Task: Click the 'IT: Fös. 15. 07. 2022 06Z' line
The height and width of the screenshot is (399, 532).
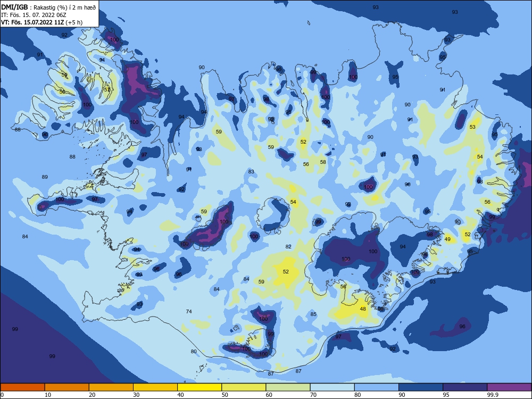Action: [x=34, y=15]
